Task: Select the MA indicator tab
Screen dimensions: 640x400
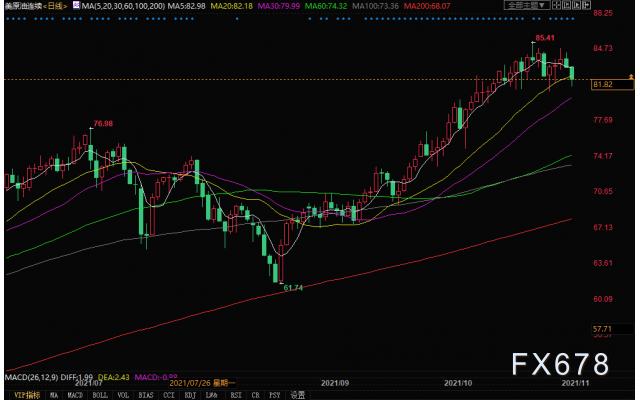Action: 54,395
